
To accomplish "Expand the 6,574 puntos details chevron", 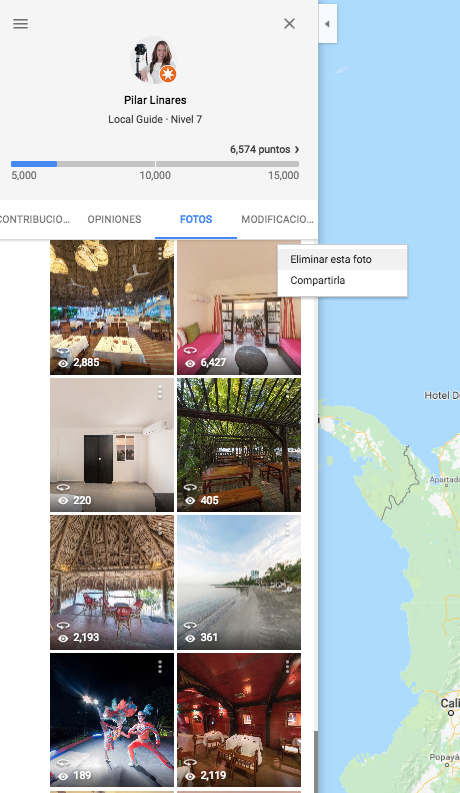I will [x=297, y=150].
